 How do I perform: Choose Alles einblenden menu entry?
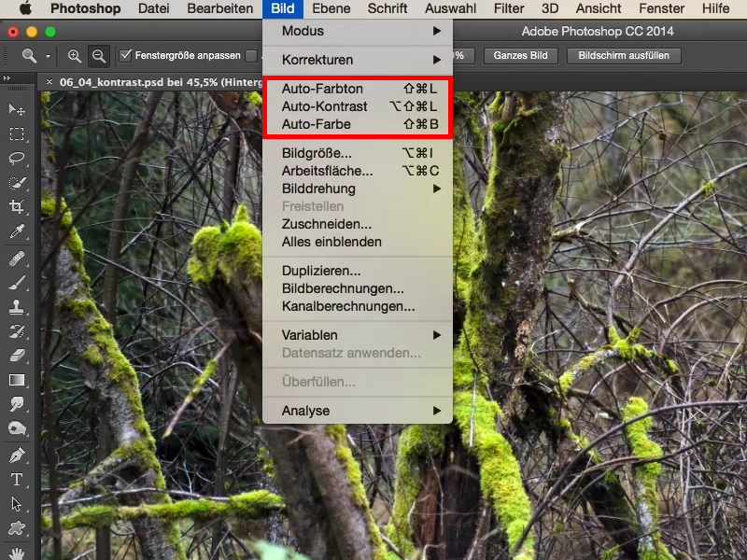click(x=358, y=242)
